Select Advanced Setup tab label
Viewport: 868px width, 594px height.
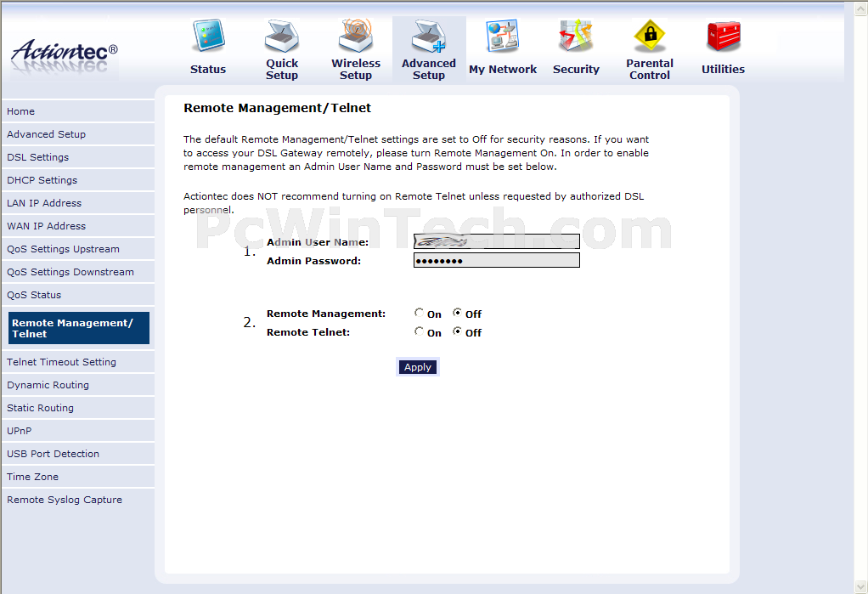429,70
